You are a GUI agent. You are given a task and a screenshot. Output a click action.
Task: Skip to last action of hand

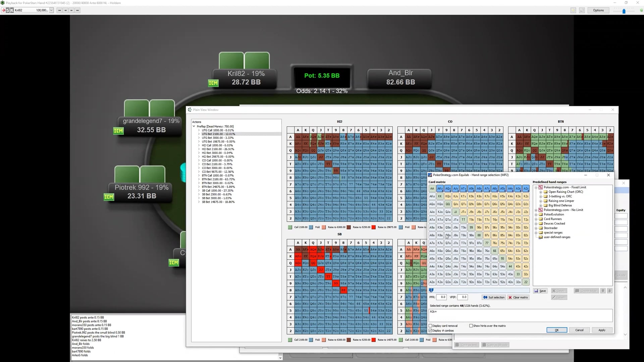(77, 10)
